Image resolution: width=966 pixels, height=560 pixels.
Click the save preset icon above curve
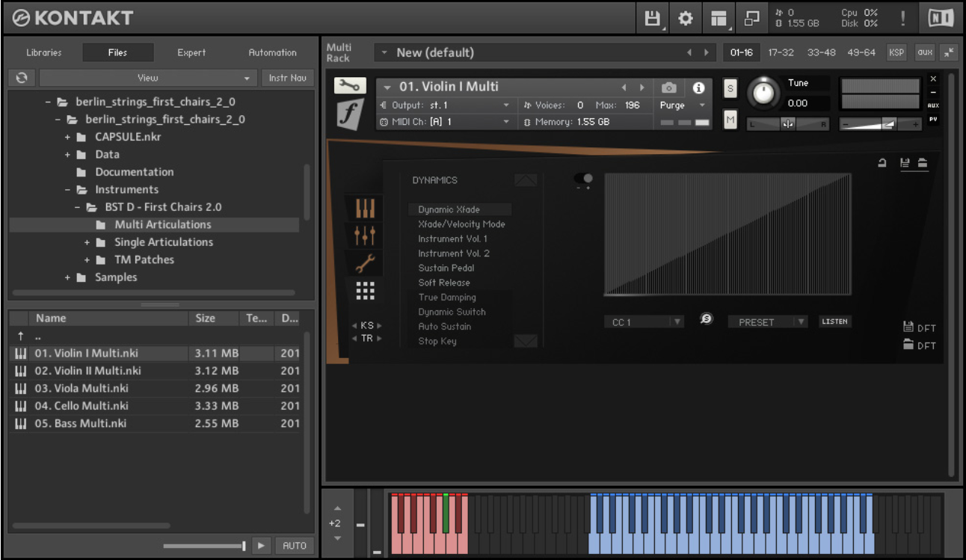click(905, 162)
